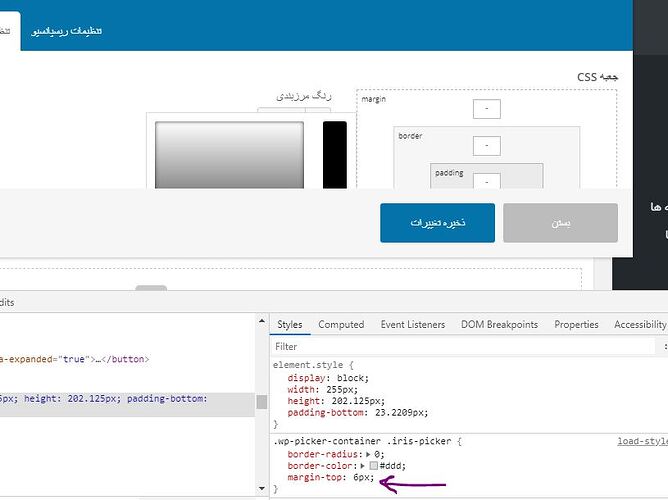Set the margin top input box
The width and height of the screenshot is (668, 500).
487,109
